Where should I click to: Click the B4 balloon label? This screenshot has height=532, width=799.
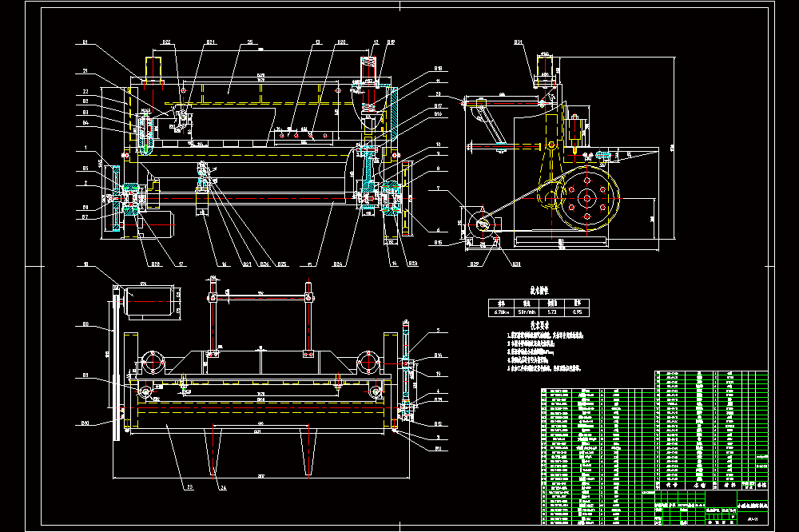pyautogui.click(x=85, y=123)
